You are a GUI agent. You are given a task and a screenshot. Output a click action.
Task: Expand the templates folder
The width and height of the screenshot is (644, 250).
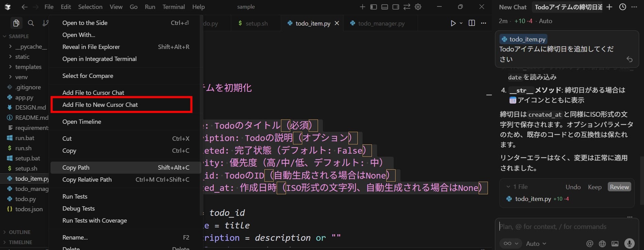click(28, 67)
